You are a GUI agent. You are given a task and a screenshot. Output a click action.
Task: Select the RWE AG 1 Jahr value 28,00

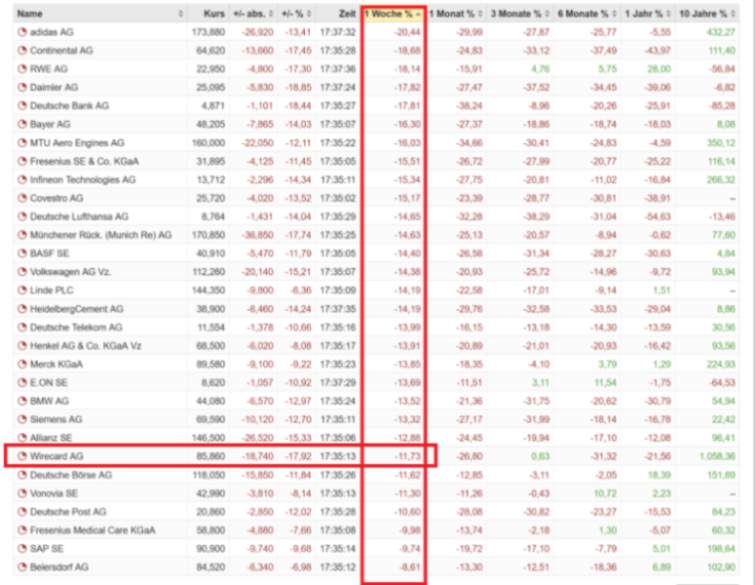(x=659, y=69)
